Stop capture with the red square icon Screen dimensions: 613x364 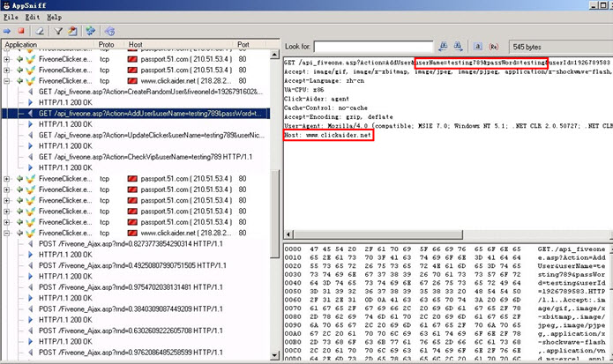pyautogui.click(x=19, y=31)
